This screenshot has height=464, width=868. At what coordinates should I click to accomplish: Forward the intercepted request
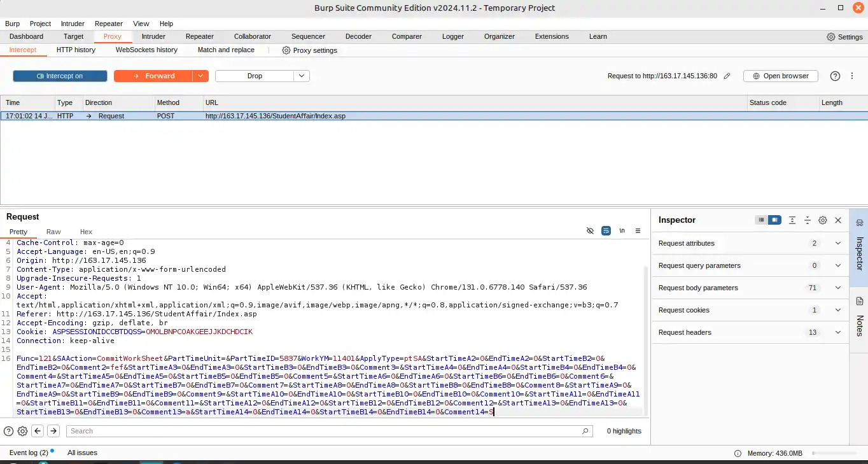[153, 76]
